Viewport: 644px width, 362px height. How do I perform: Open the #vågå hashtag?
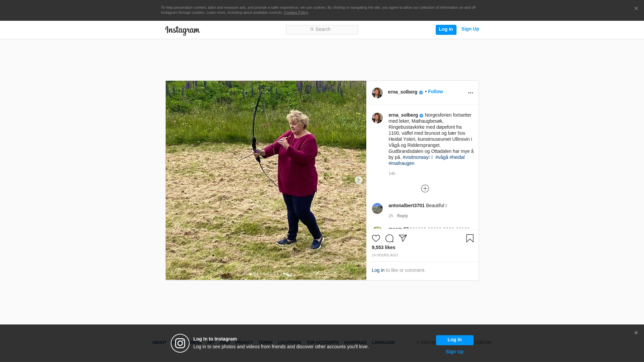(x=442, y=157)
